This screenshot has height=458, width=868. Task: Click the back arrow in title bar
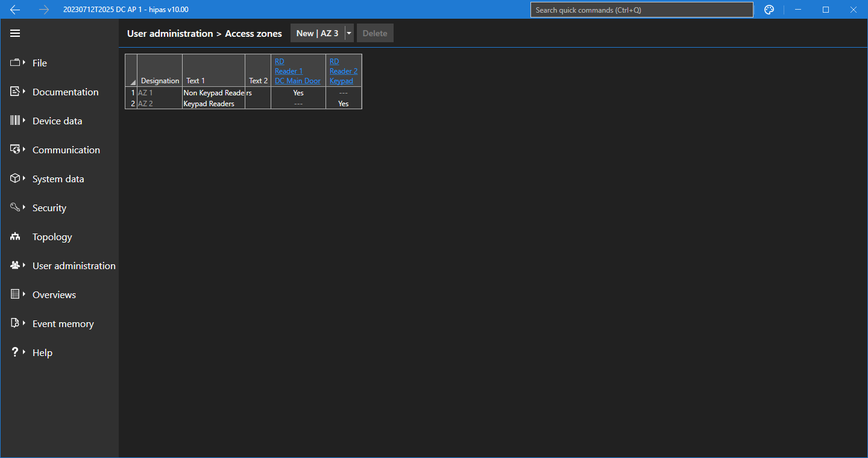click(x=15, y=10)
